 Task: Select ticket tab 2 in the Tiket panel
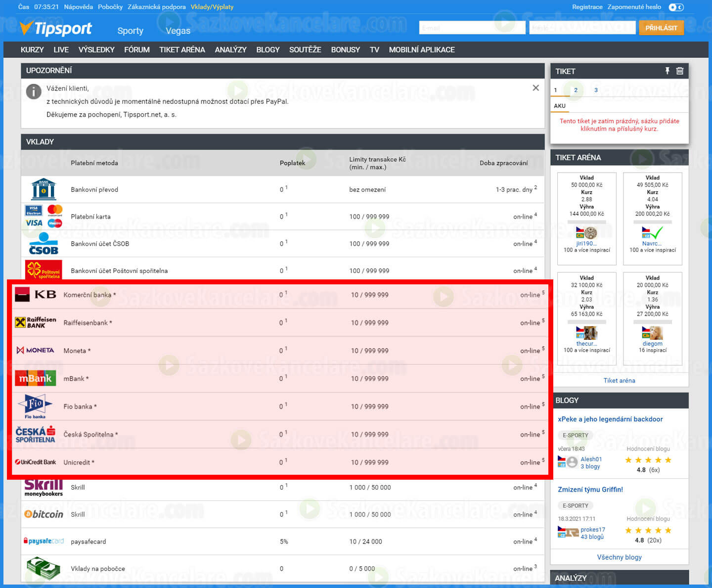[576, 90]
